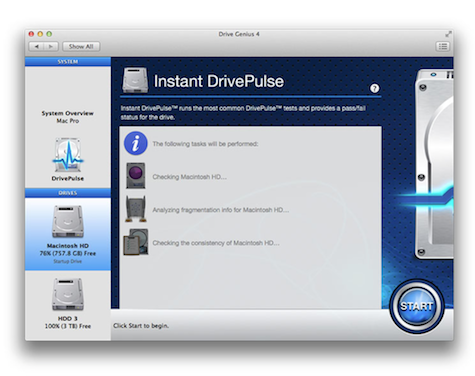Click the DRIVES section header
The width and height of the screenshot is (475, 376).
click(x=68, y=193)
